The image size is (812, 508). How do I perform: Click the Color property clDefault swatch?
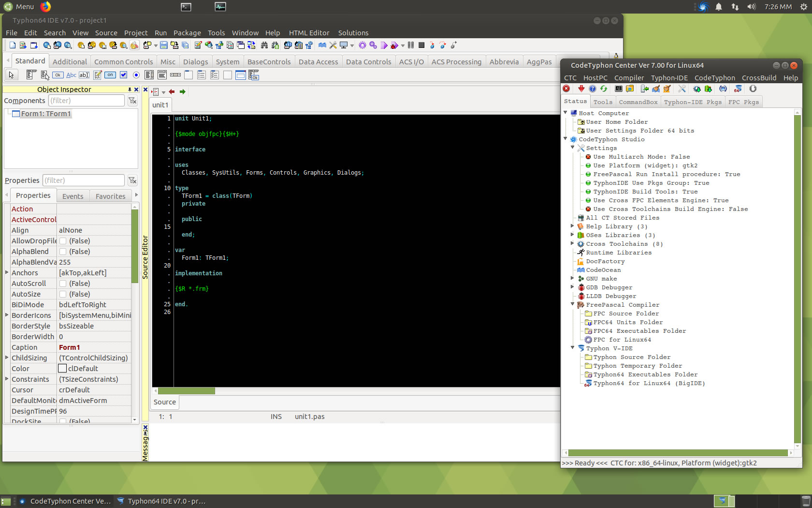click(x=62, y=369)
